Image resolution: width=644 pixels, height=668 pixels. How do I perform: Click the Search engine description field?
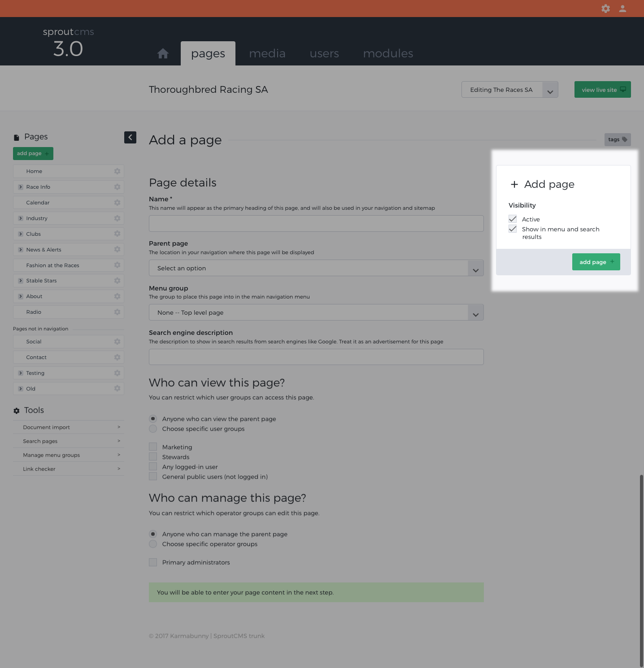316,357
